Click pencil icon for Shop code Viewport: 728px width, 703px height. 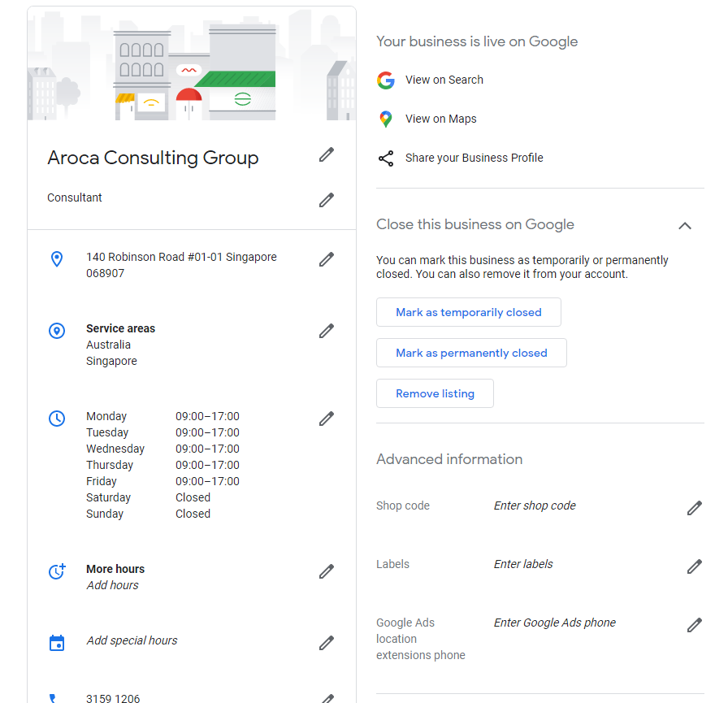pyautogui.click(x=694, y=508)
